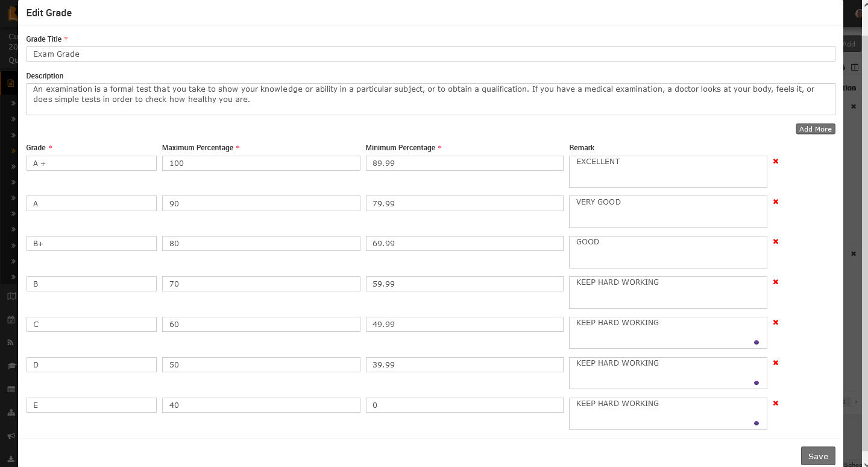Save the edited grade
868x467 pixels.
[817, 456]
